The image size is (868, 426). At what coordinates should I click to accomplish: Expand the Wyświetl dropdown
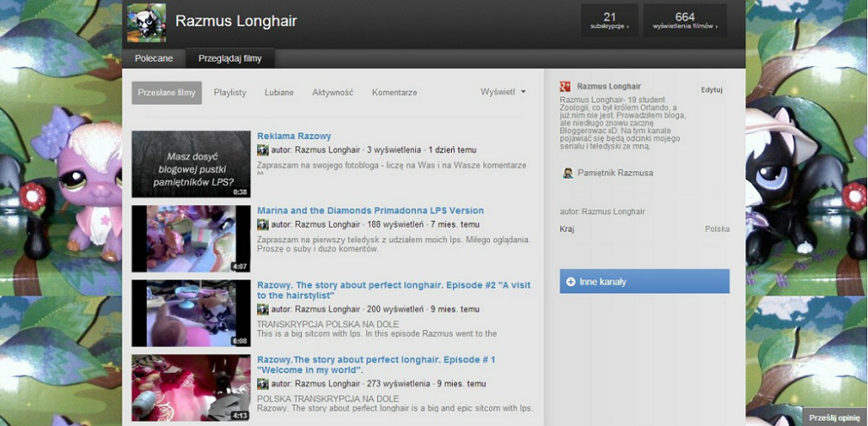[503, 91]
